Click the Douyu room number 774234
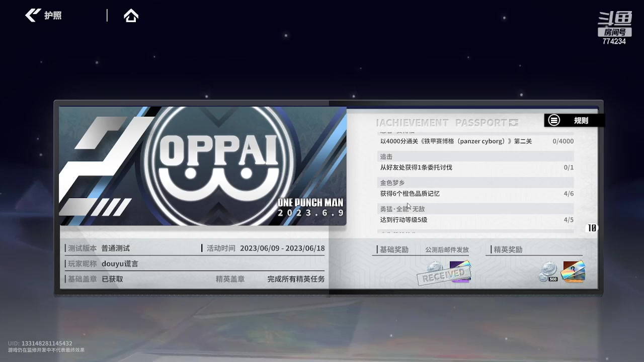The height and width of the screenshot is (362, 644). pyautogui.click(x=614, y=41)
